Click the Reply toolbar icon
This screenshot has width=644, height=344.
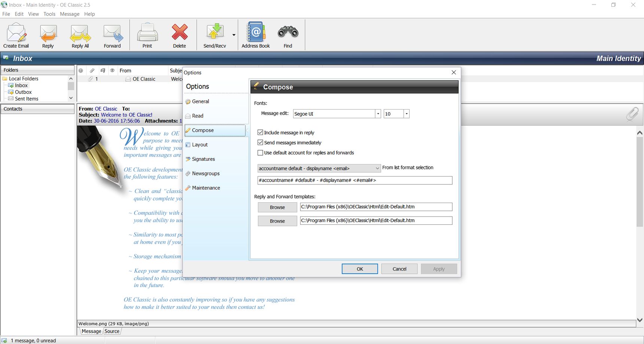48,36
